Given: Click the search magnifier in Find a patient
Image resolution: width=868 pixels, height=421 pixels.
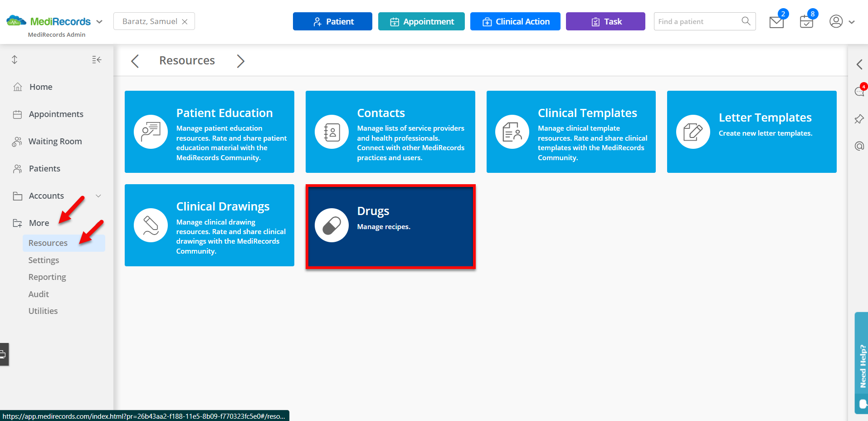Looking at the screenshot, I should [x=746, y=21].
